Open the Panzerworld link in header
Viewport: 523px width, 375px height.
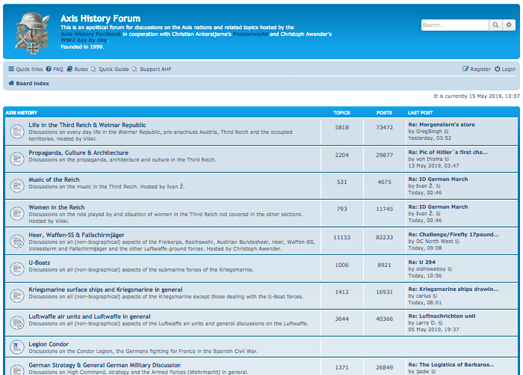[x=250, y=34]
